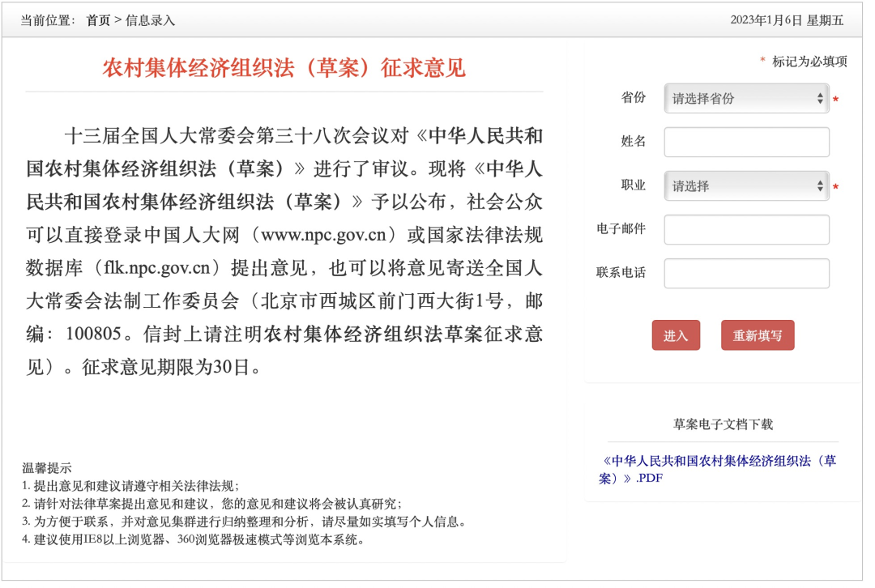Viewport: 875px width, 588px height.
Task: Click the 电子邮件 text box
Action: (746, 230)
